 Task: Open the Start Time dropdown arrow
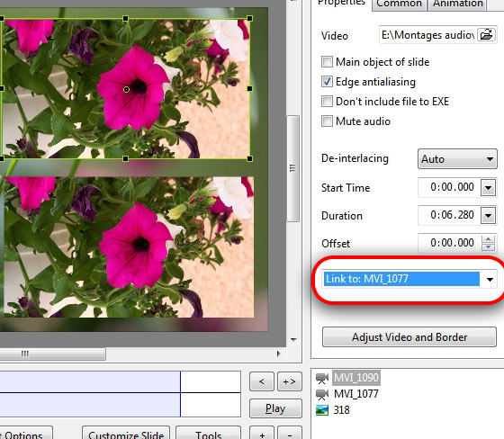click(488, 187)
